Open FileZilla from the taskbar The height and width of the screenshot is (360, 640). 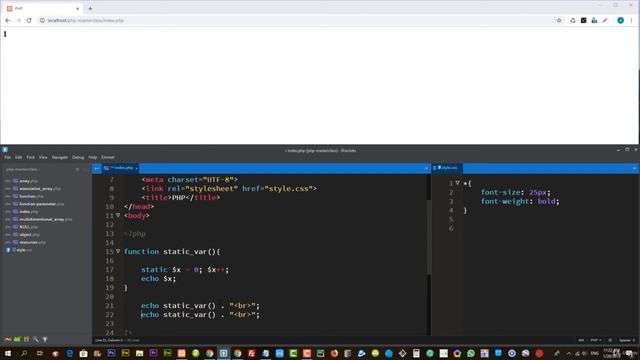point(251,353)
